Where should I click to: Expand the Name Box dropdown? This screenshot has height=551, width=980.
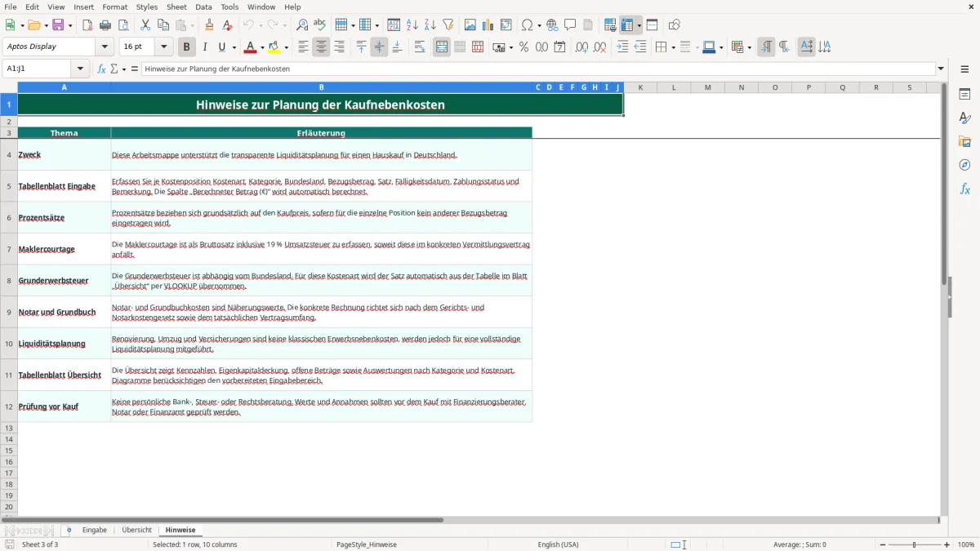[x=80, y=69]
